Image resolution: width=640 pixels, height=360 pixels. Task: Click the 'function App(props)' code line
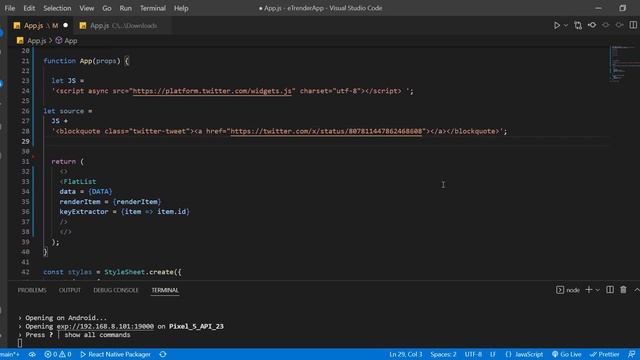click(86, 61)
